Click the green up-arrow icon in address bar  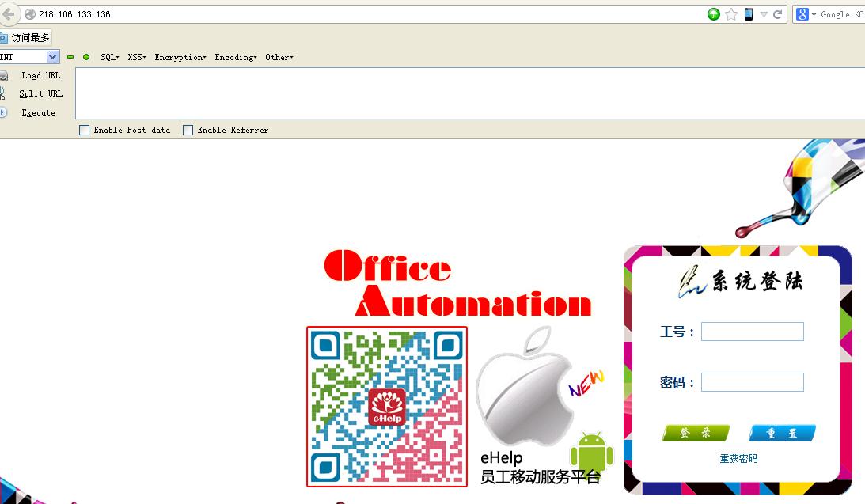click(713, 14)
